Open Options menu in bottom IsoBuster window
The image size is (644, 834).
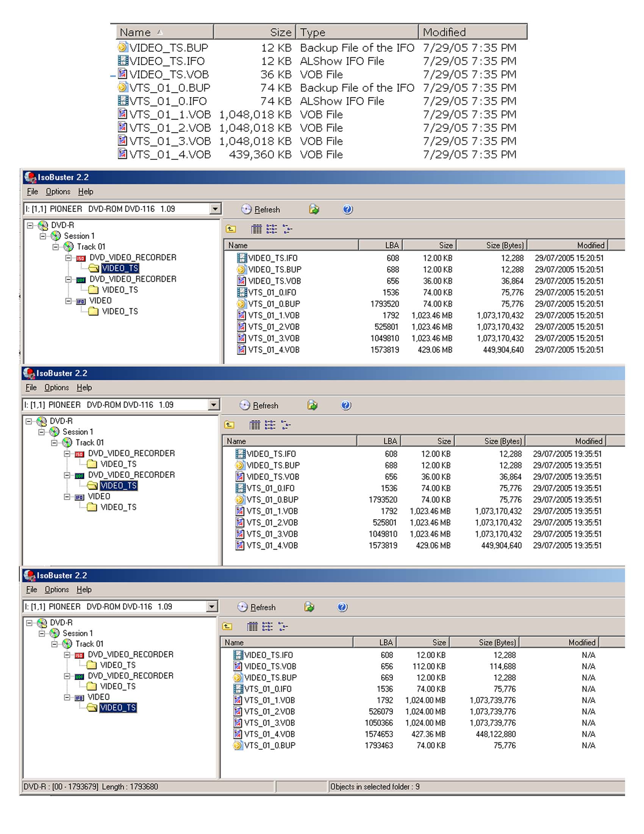coord(57,589)
